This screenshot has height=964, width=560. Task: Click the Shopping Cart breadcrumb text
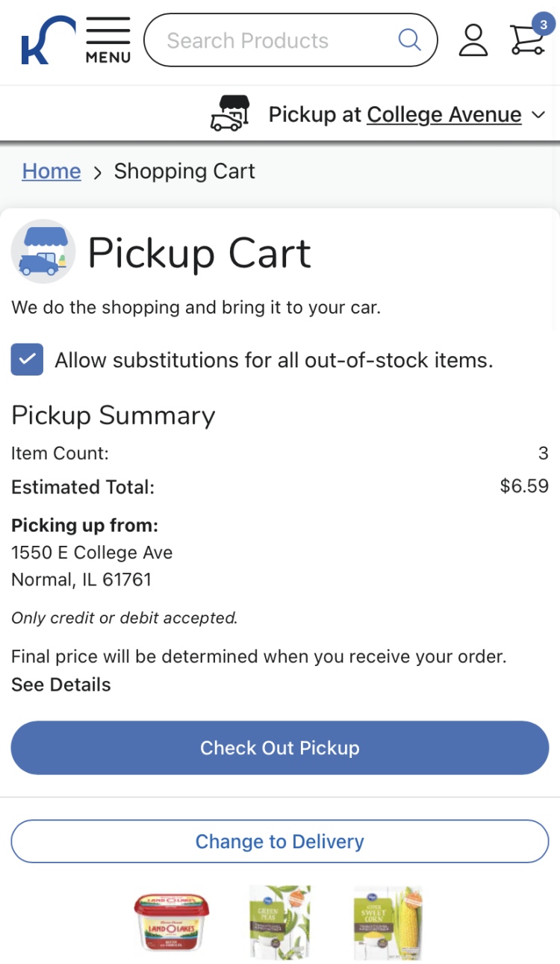pyautogui.click(x=184, y=171)
